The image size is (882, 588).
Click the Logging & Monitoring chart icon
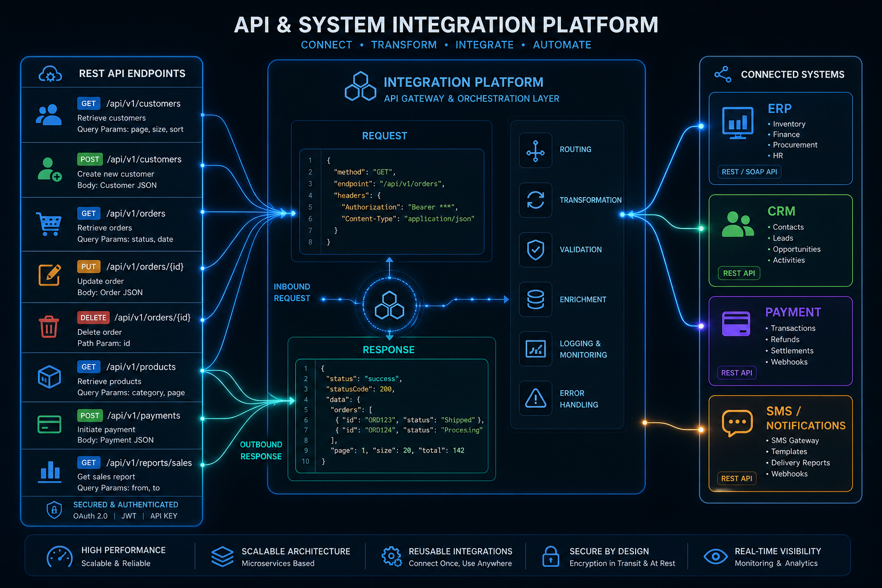[x=535, y=349]
